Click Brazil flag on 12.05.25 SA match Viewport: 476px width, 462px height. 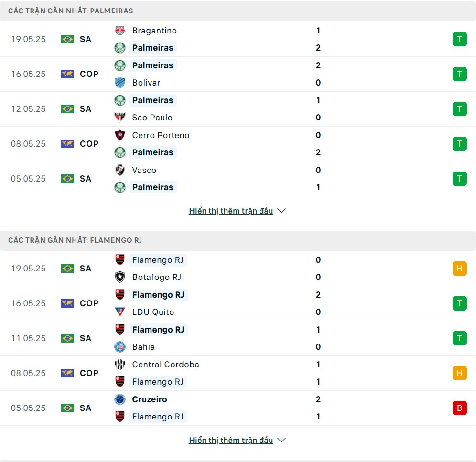(67, 109)
